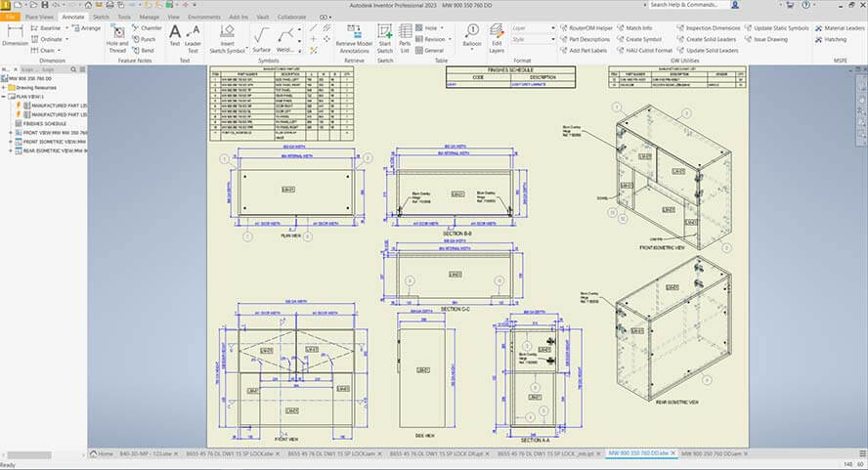The height and width of the screenshot is (470, 868).
Task: Click the Hole and Thread notes tool
Action: pyautogui.click(x=117, y=37)
